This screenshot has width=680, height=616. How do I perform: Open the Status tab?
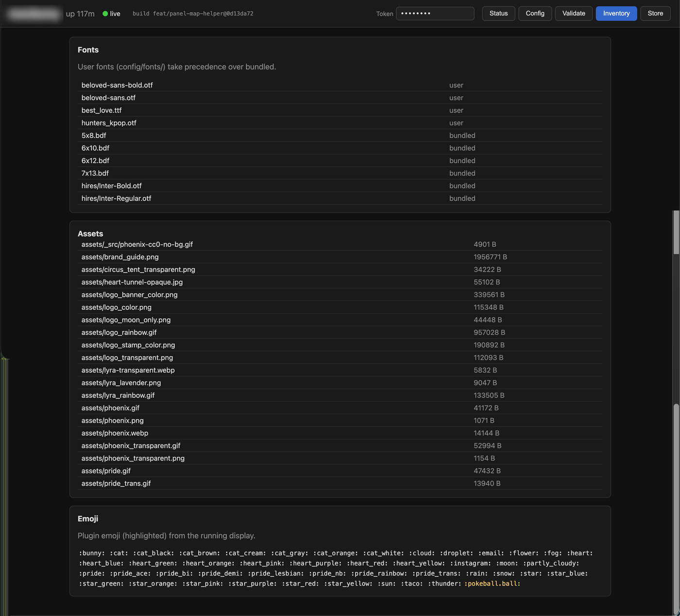click(x=498, y=14)
